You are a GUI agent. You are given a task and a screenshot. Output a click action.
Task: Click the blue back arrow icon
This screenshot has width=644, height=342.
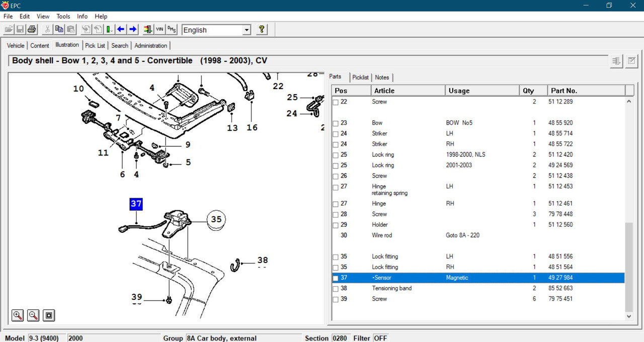point(121,30)
